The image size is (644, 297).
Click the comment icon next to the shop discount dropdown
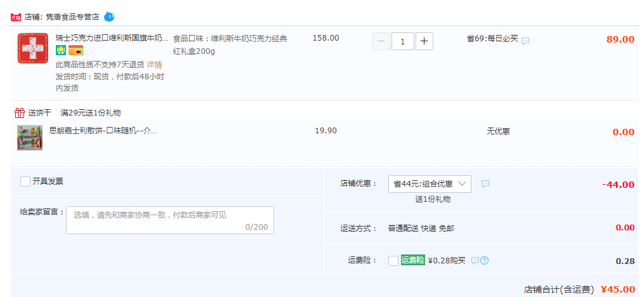pos(485,184)
